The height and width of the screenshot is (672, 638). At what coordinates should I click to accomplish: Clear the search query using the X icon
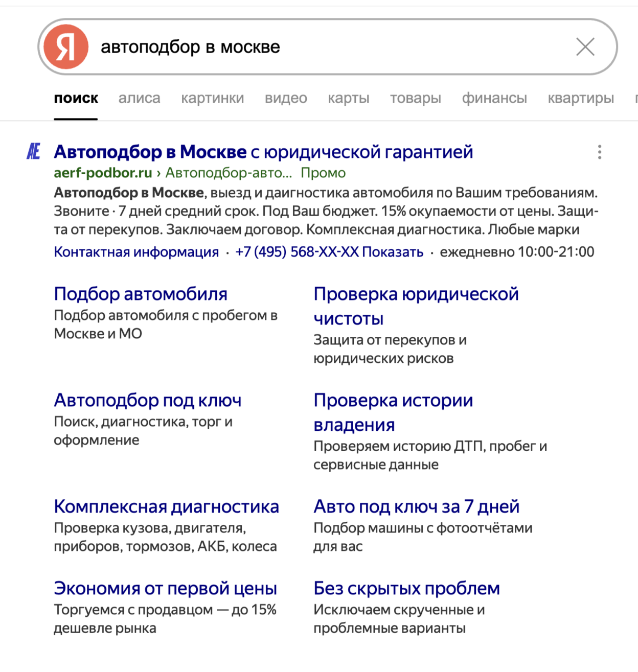tap(586, 47)
